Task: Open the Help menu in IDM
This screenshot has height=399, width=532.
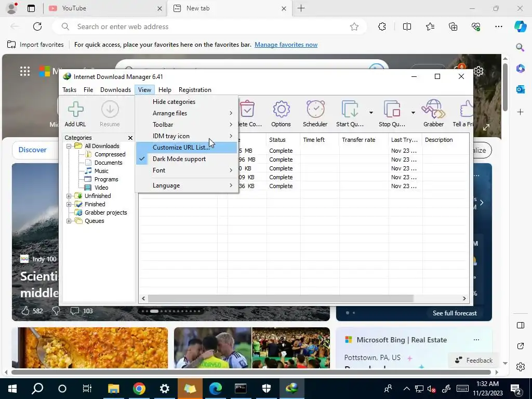Action: (x=165, y=90)
